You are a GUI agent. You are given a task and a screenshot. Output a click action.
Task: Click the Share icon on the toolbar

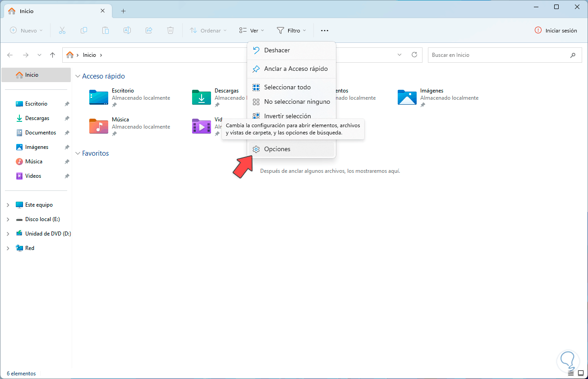coord(149,30)
